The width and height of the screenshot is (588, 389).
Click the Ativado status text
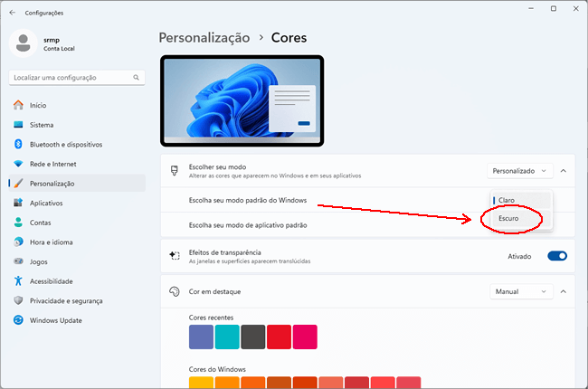pos(519,256)
